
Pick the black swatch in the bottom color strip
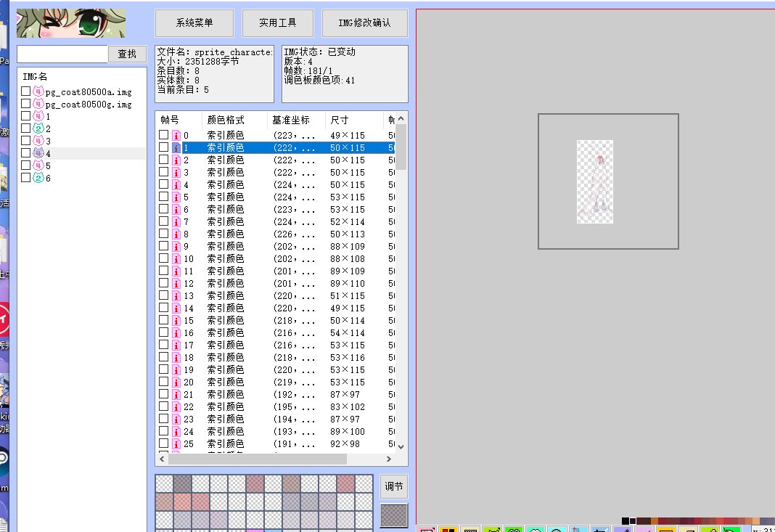click(626, 520)
